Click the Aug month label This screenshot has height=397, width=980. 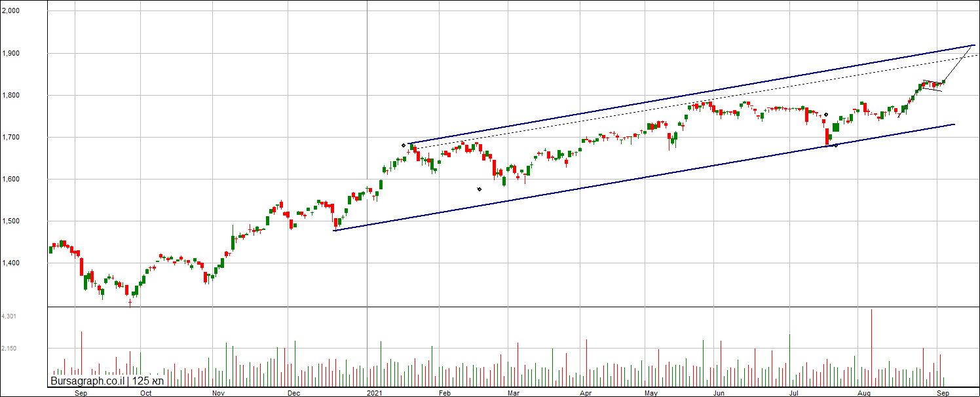tap(865, 393)
